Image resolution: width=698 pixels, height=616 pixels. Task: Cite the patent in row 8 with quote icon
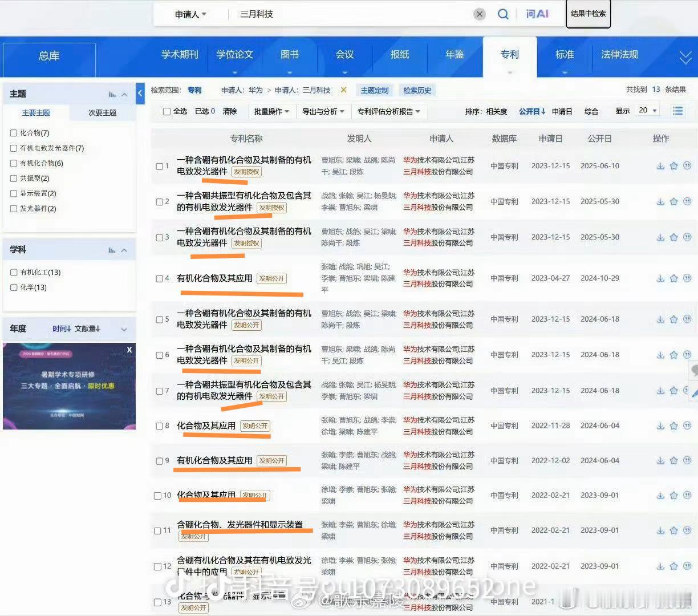[x=687, y=425]
